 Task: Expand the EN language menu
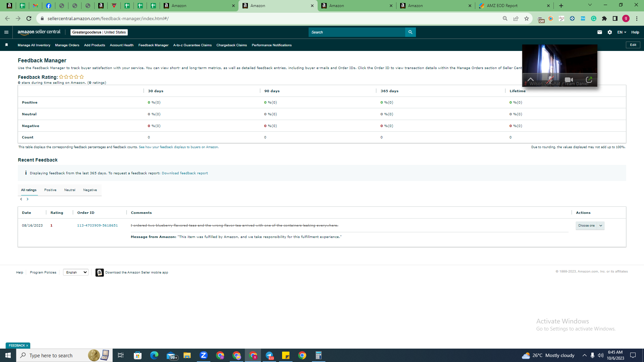tap(622, 32)
